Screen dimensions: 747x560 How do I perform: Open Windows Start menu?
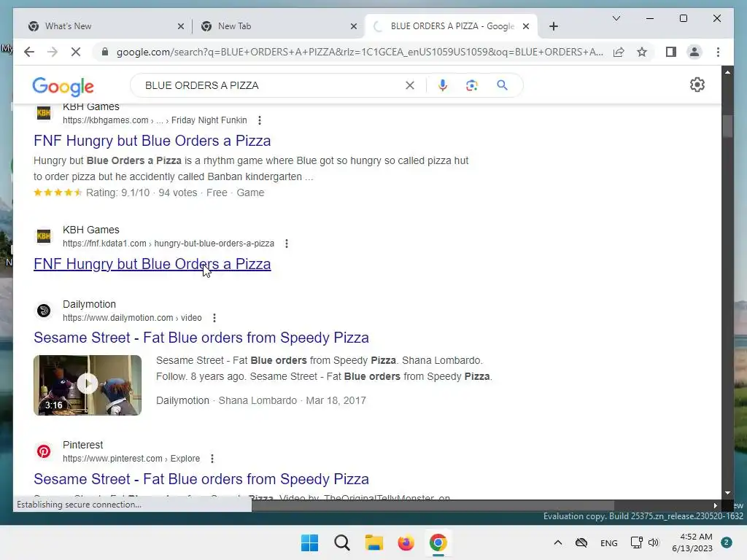309,542
